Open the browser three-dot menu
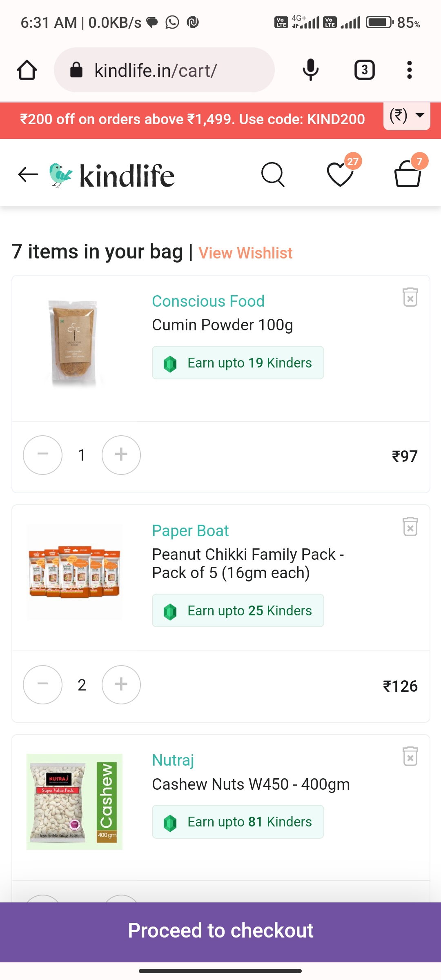 409,70
